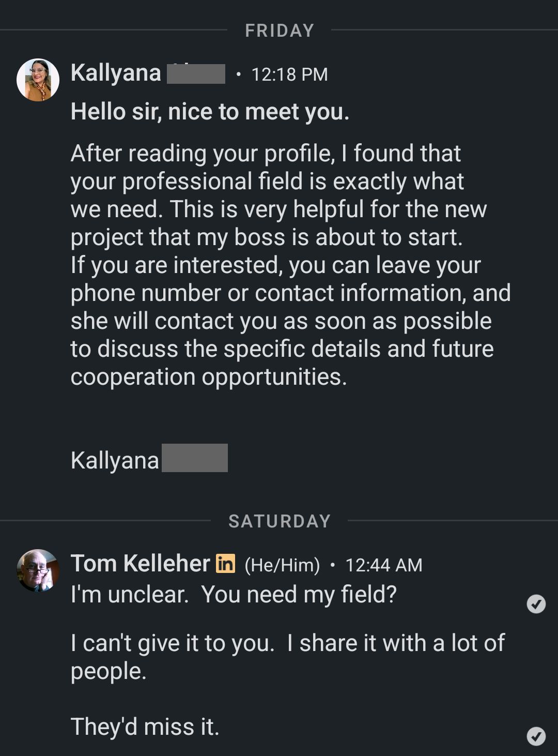
Task: Tap the (He/Him) pronouns label
Action: 282,565
